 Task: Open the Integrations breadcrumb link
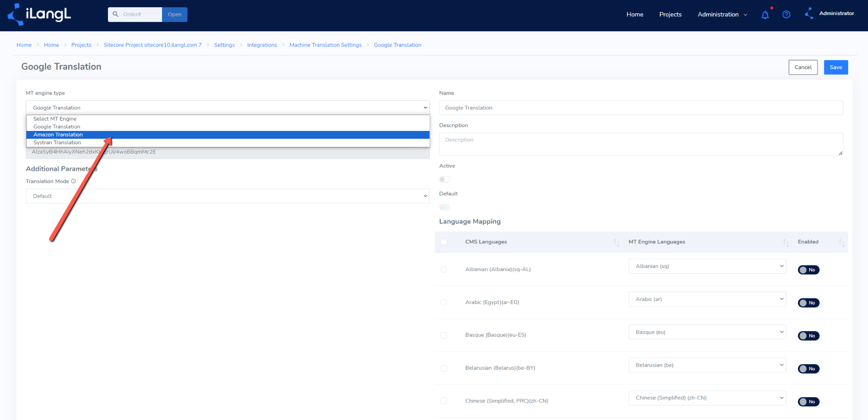[262, 45]
